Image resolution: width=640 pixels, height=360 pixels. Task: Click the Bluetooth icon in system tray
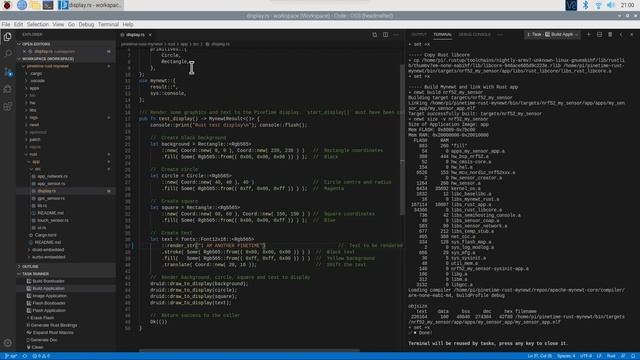click(x=585, y=5)
